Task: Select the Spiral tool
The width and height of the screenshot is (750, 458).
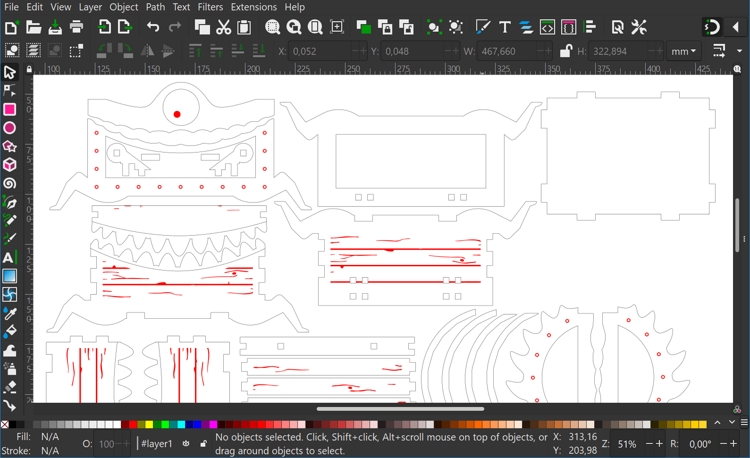Action: pyautogui.click(x=10, y=184)
